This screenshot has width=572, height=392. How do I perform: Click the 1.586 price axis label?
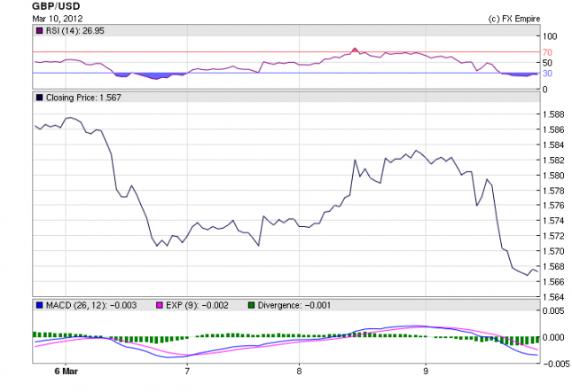[x=553, y=129]
